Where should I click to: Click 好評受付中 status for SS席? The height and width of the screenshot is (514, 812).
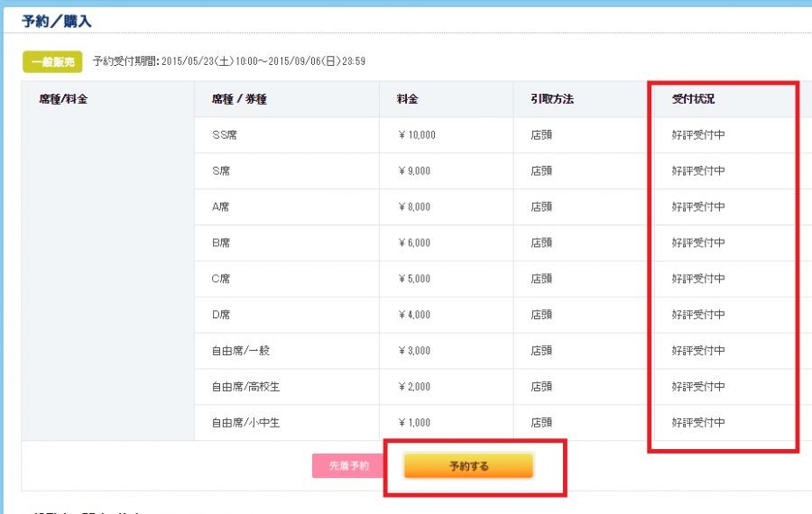tap(698, 135)
